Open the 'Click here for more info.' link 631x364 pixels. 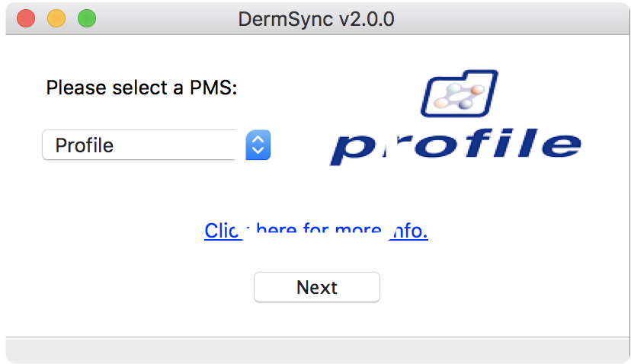[x=315, y=231]
